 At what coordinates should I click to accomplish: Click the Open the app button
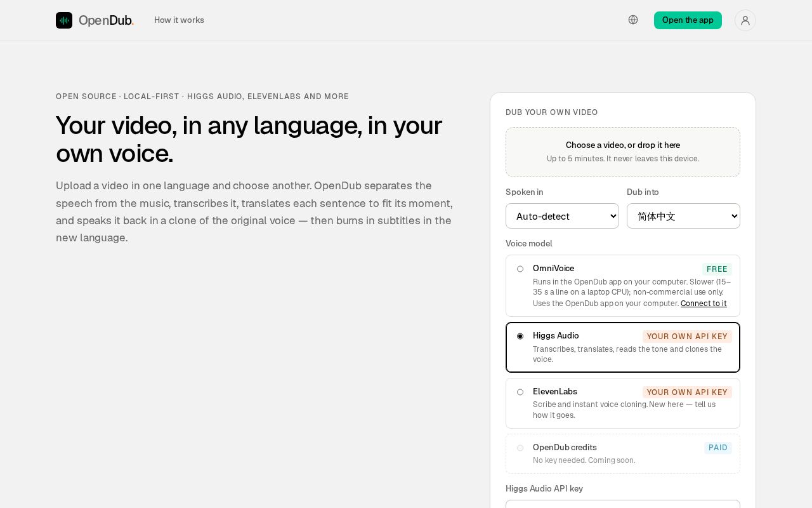[688, 20]
